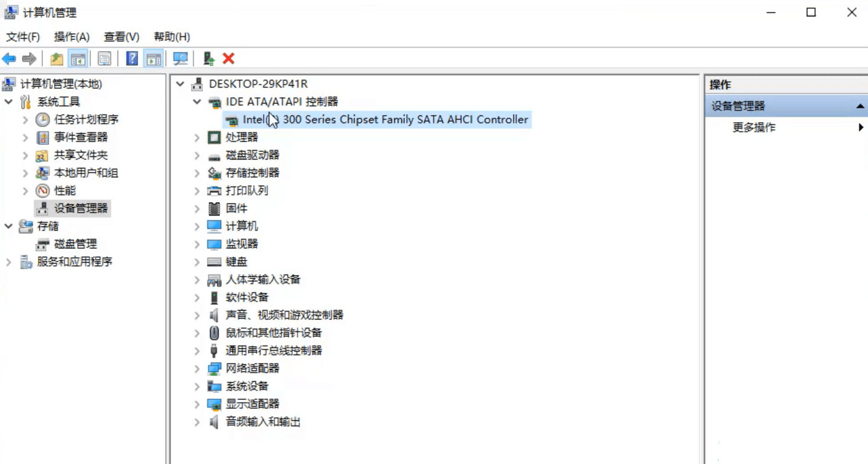The width and height of the screenshot is (868, 464).
Task: Click the blue Help question mark icon
Action: click(x=132, y=59)
